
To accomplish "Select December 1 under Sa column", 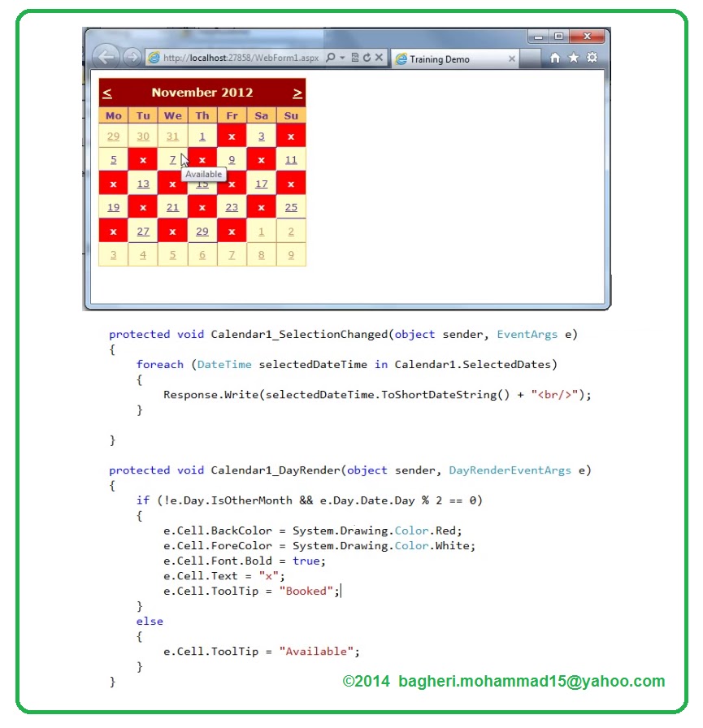I will click(x=262, y=232).
